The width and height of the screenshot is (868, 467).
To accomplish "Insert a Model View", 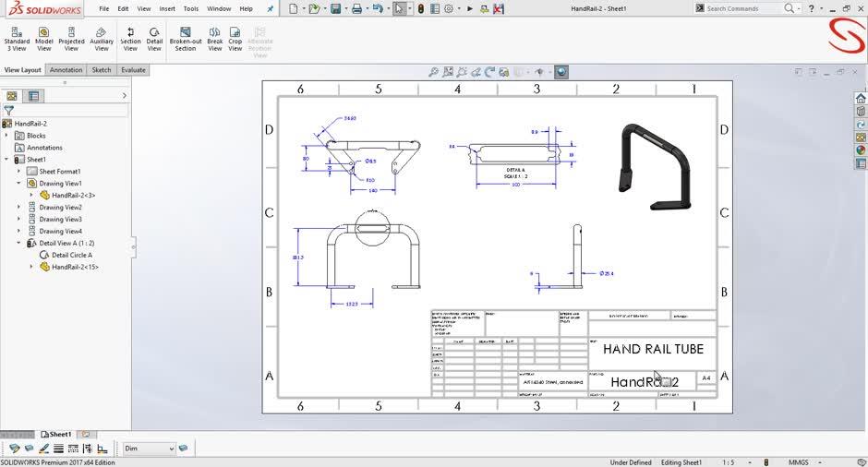I will (43, 38).
